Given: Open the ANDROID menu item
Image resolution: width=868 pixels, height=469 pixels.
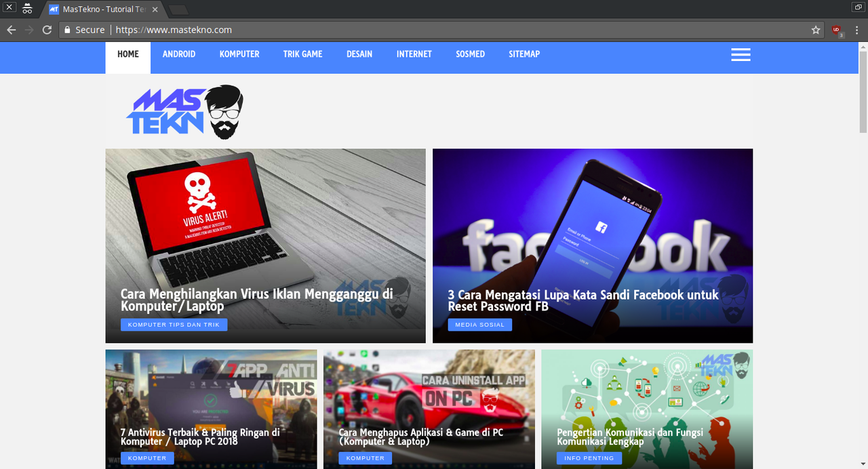Looking at the screenshot, I should pyautogui.click(x=178, y=54).
